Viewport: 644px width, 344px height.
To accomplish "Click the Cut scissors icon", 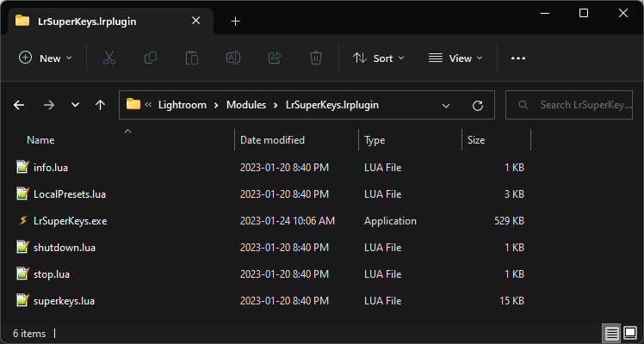I will [109, 58].
